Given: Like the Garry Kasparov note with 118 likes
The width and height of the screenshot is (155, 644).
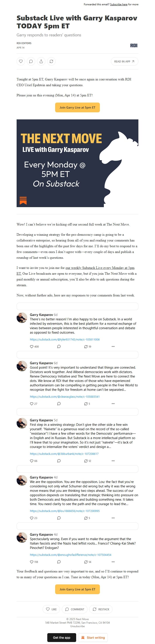Looking at the screenshot, I should pos(32,562).
